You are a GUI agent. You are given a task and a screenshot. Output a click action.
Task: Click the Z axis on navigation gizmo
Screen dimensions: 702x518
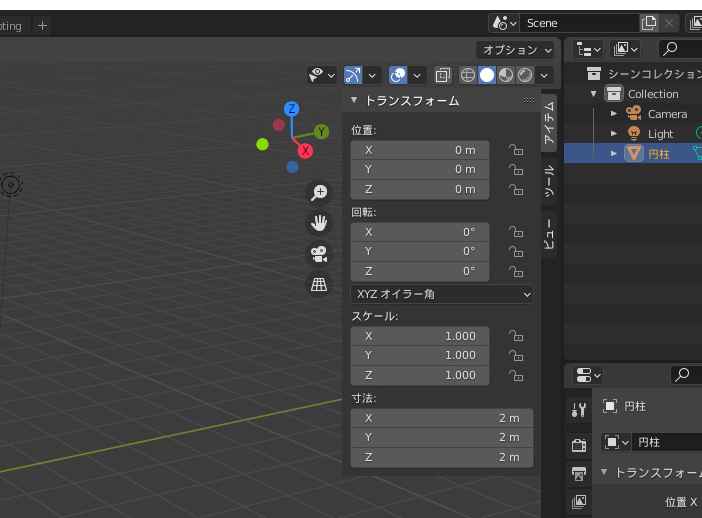click(291, 109)
